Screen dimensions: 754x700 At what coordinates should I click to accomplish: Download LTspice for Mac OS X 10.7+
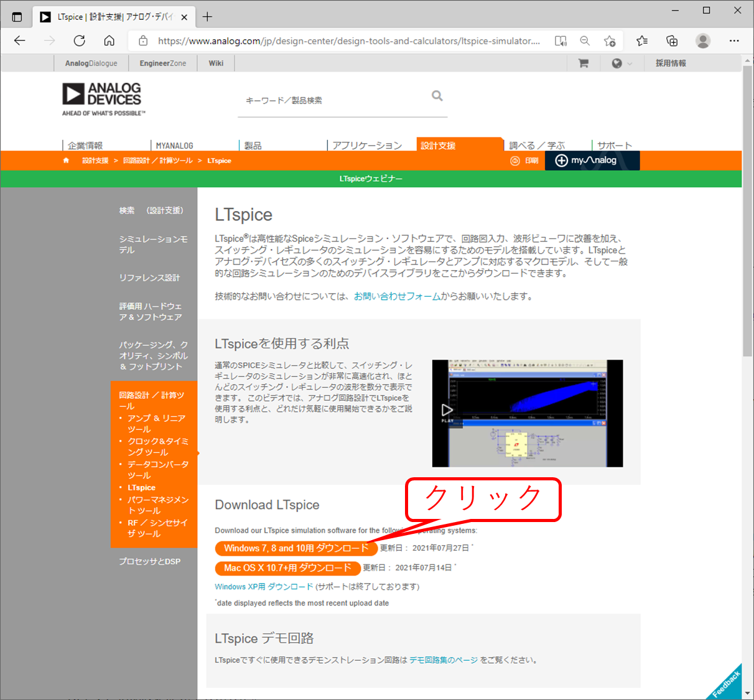pos(287,568)
